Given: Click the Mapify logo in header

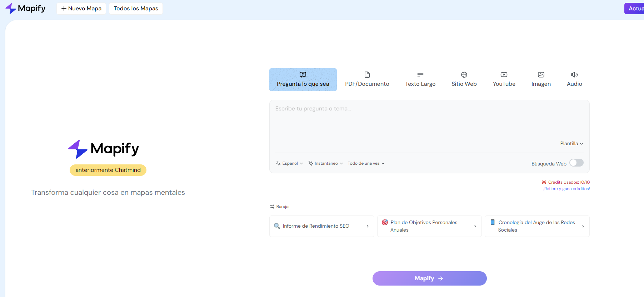Looking at the screenshot, I should click(25, 8).
